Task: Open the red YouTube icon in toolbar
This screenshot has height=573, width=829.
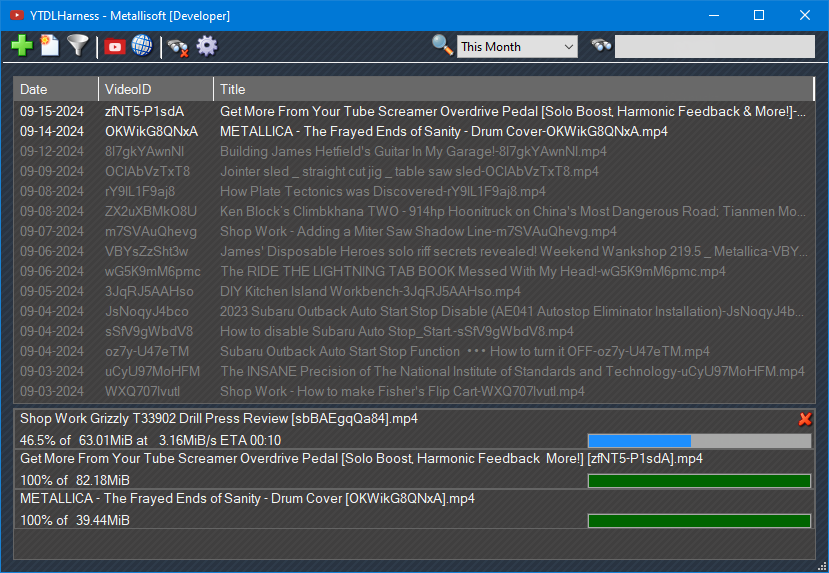Action: (114, 46)
